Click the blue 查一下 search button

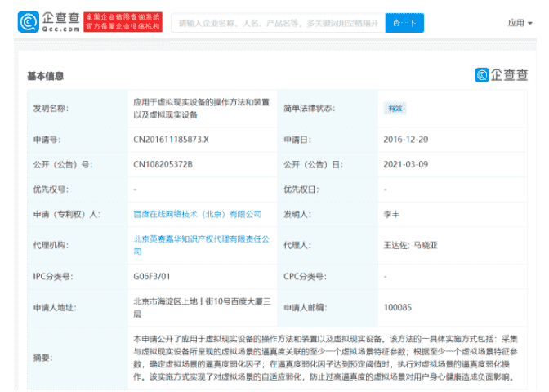(x=404, y=23)
